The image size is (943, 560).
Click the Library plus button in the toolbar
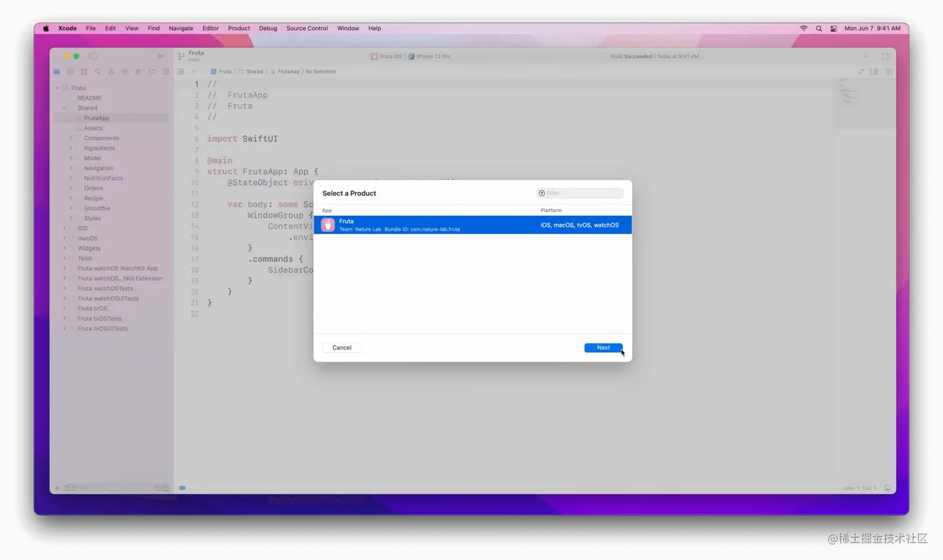pyautogui.click(x=866, y=56)
